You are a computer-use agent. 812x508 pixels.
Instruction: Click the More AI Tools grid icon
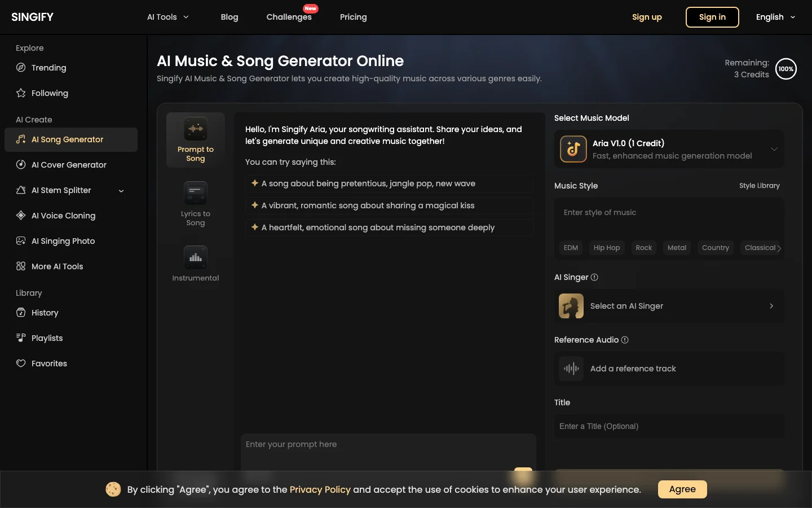[21, 266]
